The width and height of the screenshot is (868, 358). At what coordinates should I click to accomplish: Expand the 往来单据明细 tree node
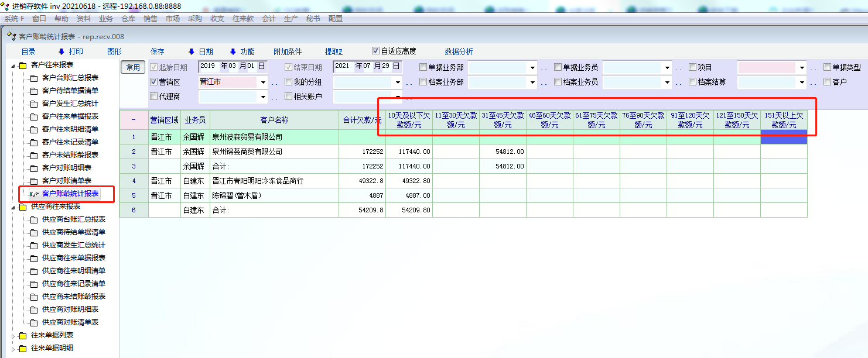point(13,349)
